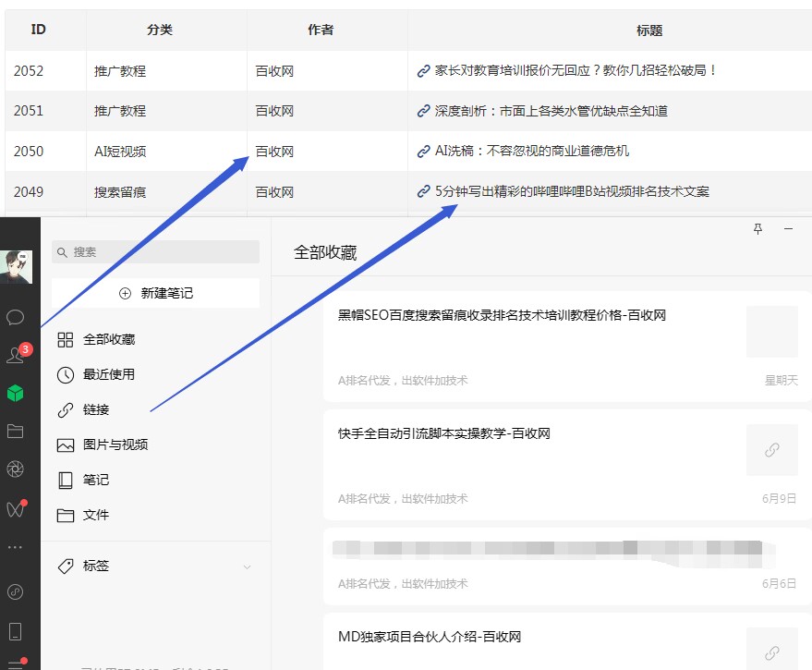The width and height of the screenshot is (812, 670).
Task: Open article 深度剖析：市面上各类水管优缺点全知道
Action: (x=551, y=111)
